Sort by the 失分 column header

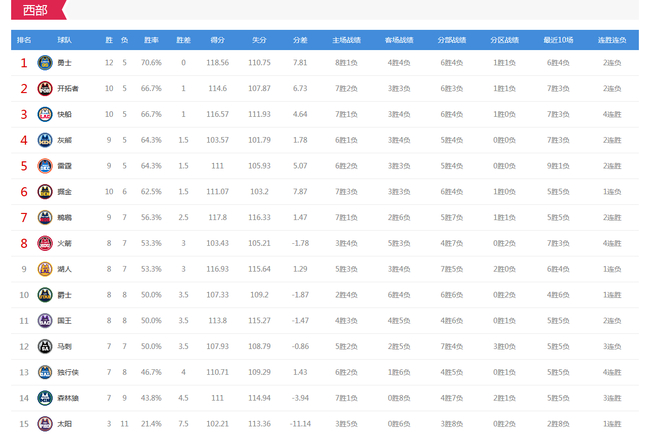click(260, 40)
